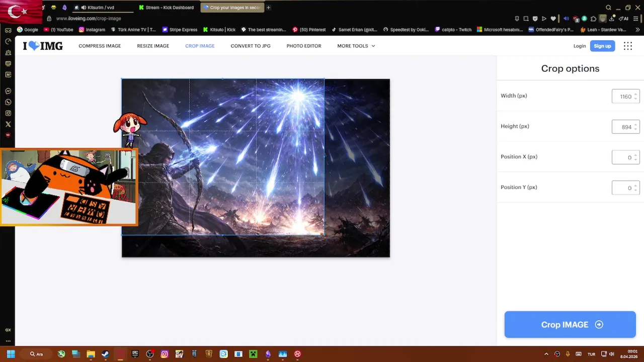Click the pin icon in the address bar
The height and width of the screenshot is (362, 644).
(x=517, y=19)
